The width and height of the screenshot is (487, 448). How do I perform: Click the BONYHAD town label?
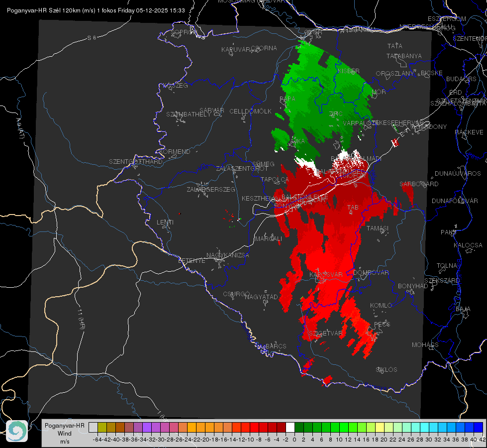click(413, 286)
